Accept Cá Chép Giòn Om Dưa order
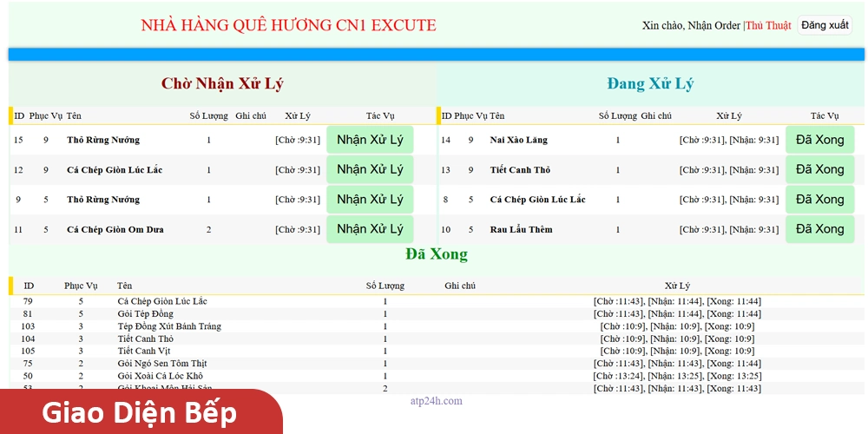The width and height of the screenshot is (868, 434). coord(370,229)
